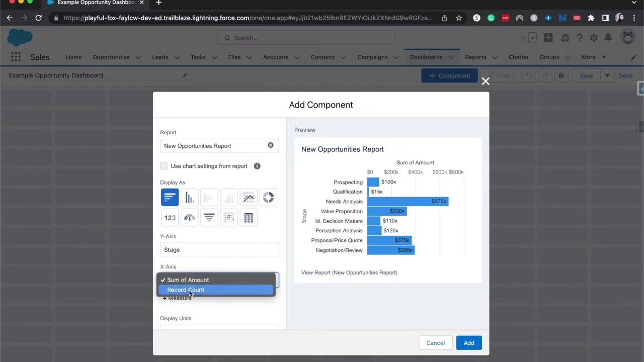Select the scatter chart display type
Viewport: 644px width, 362px height.
(229, 218)
